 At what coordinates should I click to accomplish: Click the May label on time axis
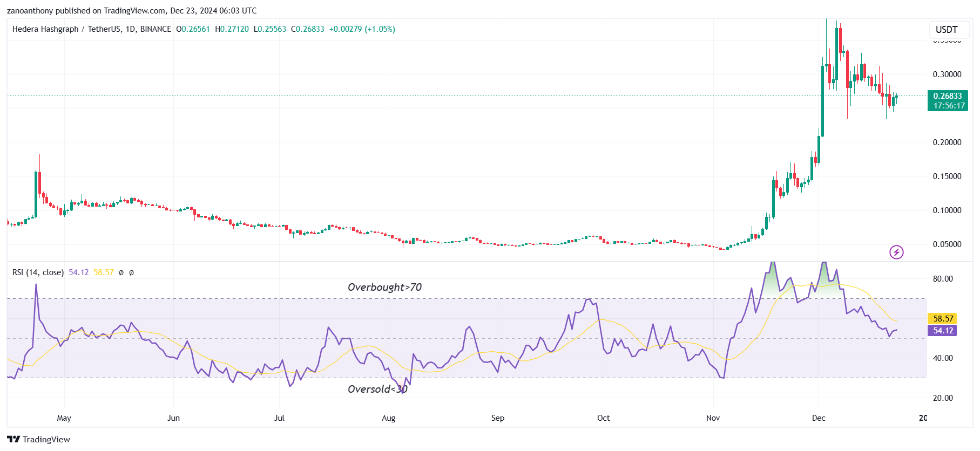point(64,418)
